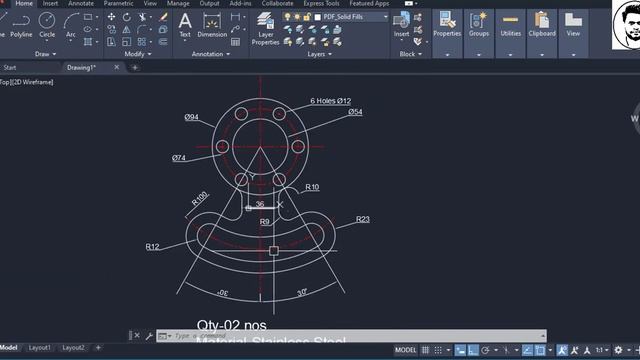640x360 pixels.
Task: Select the Circle drawing tool
Action: (47, 25)
